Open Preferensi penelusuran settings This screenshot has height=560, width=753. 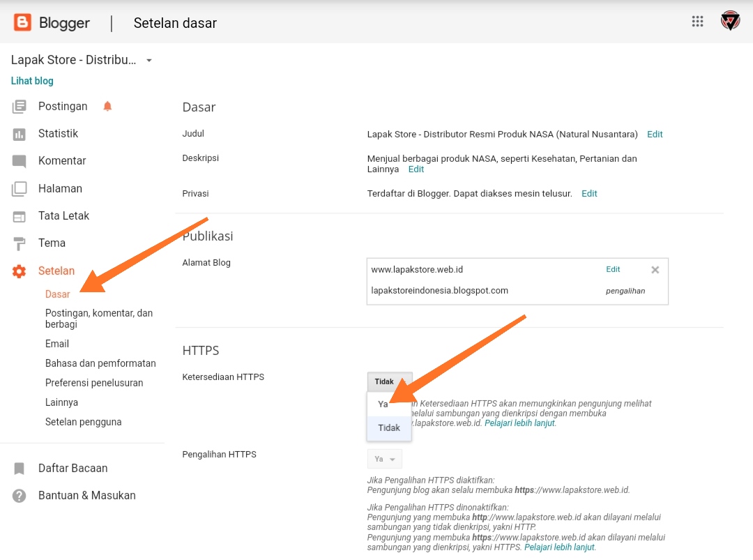tap(94, 383)
